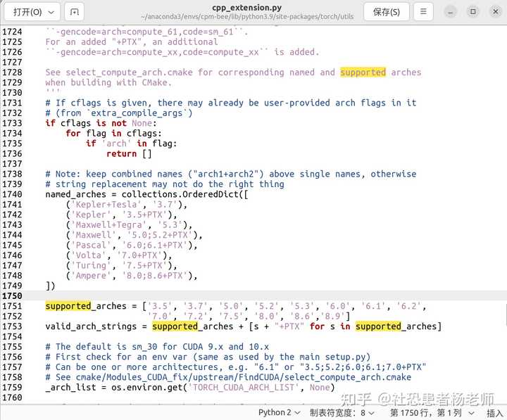Click line number 1740 in the gutter
The image size is (507, 420).
[12, 194]
